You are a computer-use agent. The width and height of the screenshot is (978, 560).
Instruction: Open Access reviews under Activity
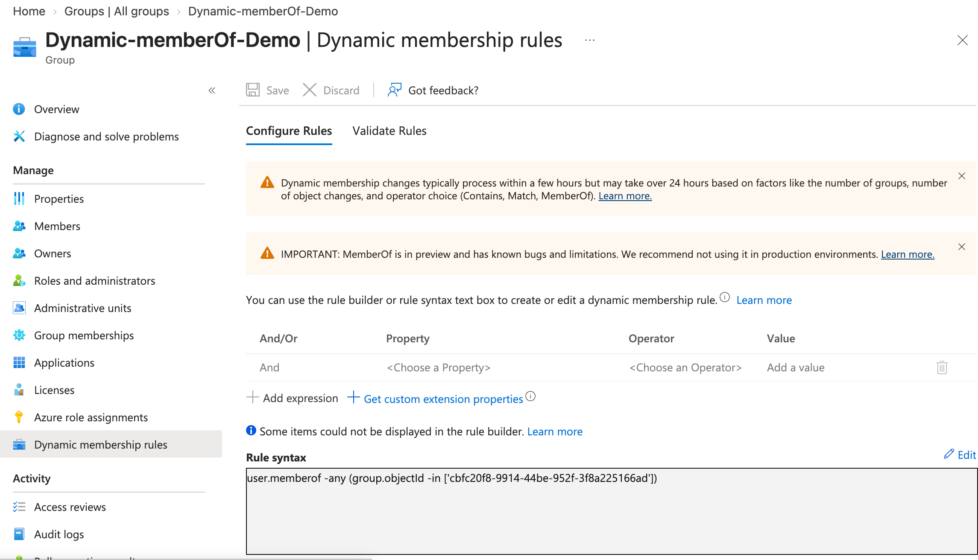point(70,507)
